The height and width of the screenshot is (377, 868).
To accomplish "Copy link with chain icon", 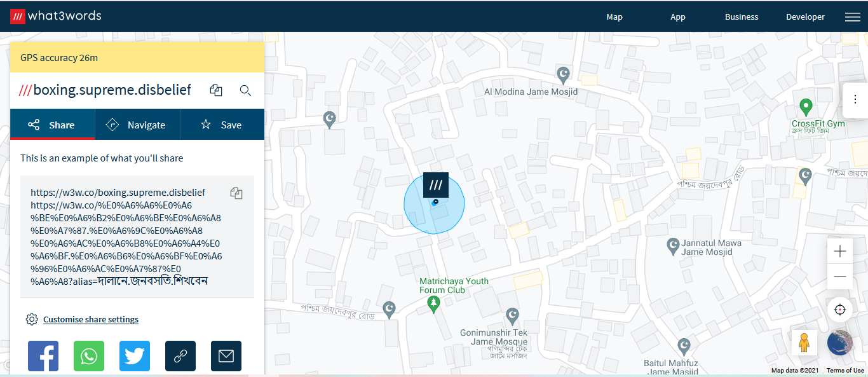I will click(x=180, y=356).
